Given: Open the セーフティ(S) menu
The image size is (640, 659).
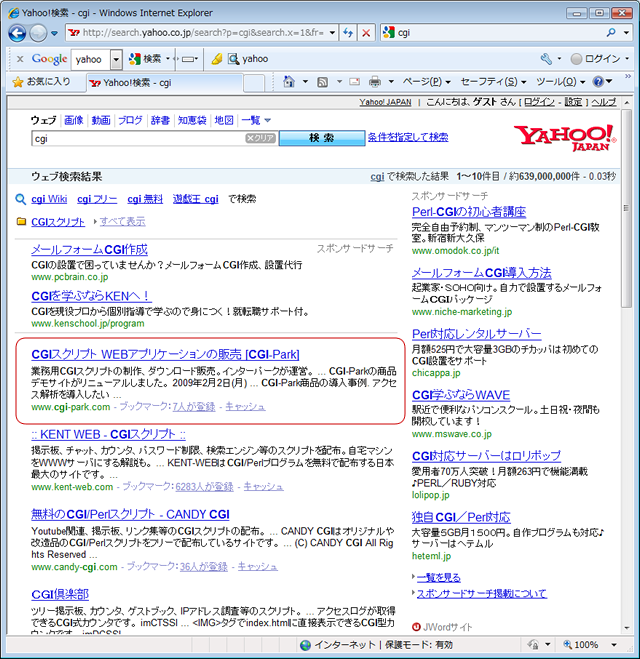Looking at the screenshot, I should click(x=493, y=82).
